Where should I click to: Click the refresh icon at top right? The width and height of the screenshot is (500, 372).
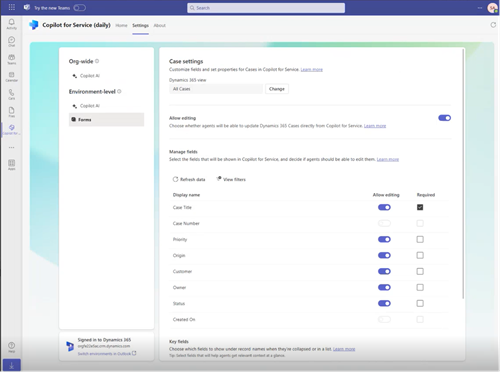(493, 25)
